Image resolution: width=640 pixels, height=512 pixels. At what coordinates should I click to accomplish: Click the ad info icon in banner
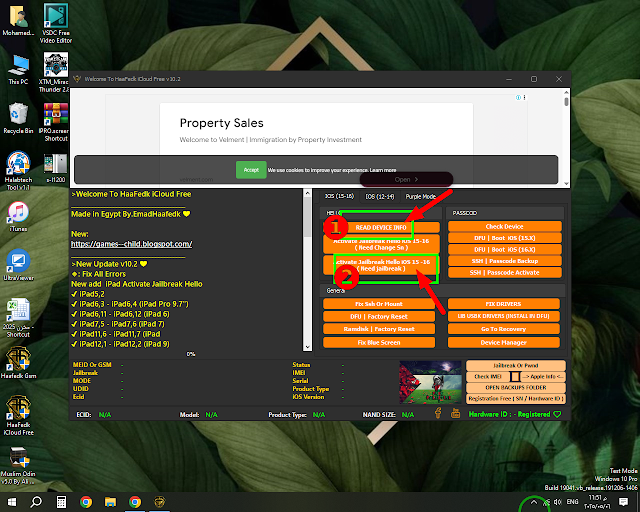tap(518, 97)
